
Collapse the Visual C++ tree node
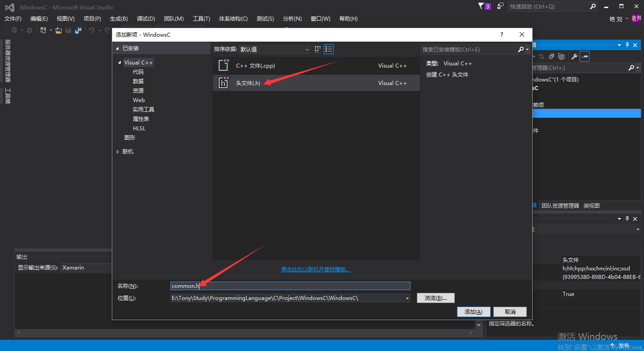point(119,63)
